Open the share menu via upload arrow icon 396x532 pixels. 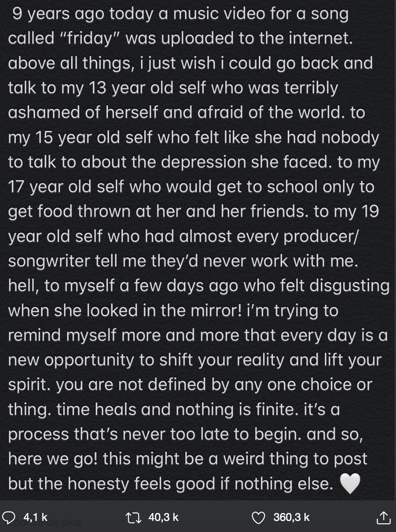(x=383, y=517)
